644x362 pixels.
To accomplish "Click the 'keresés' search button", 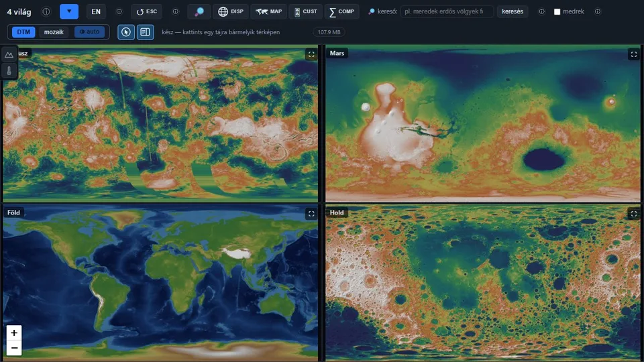I will pyautogui.click(x=512, y=11).
